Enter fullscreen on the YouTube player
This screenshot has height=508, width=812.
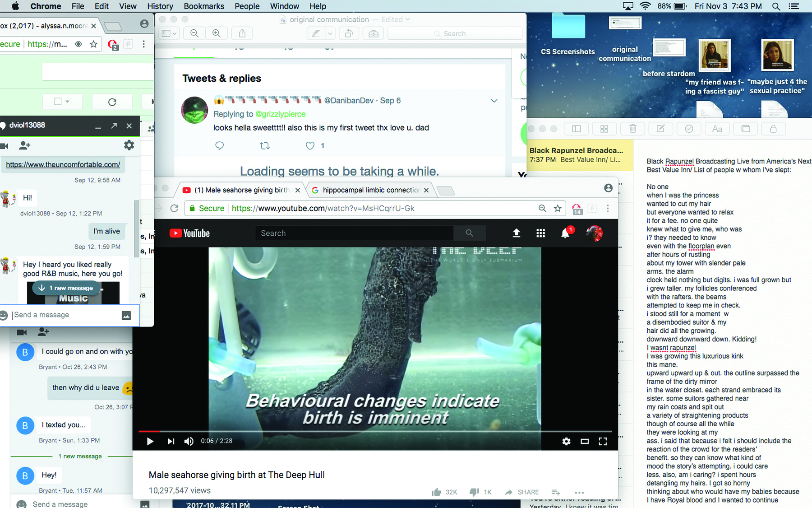click(x=603, y=441)
